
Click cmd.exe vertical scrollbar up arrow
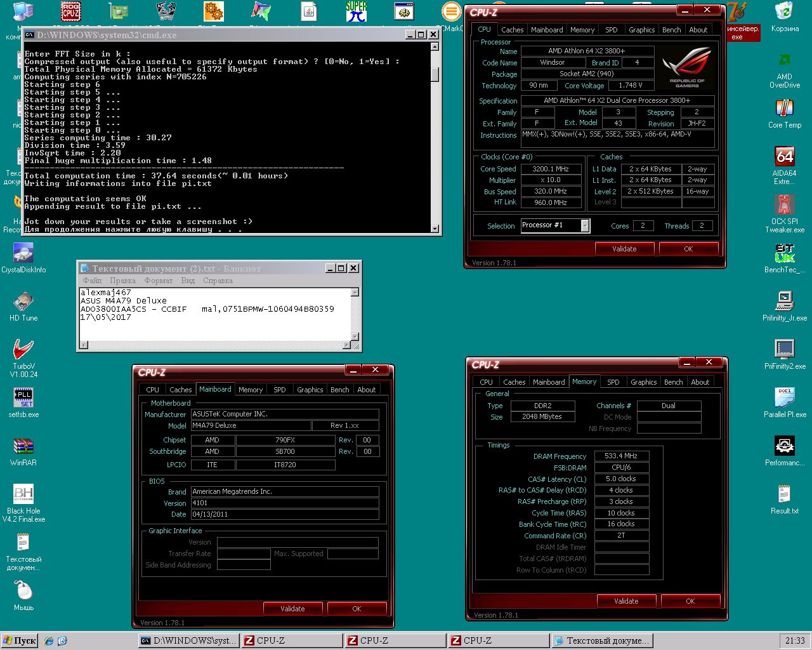point(435,46)
